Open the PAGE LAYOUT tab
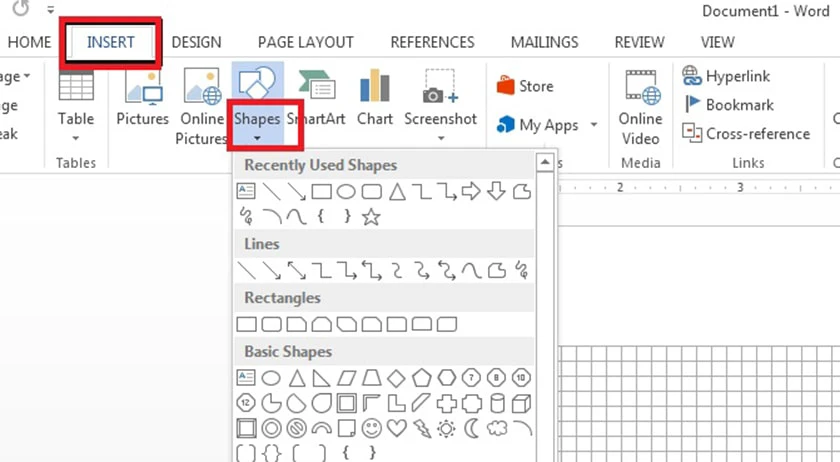 305,42
